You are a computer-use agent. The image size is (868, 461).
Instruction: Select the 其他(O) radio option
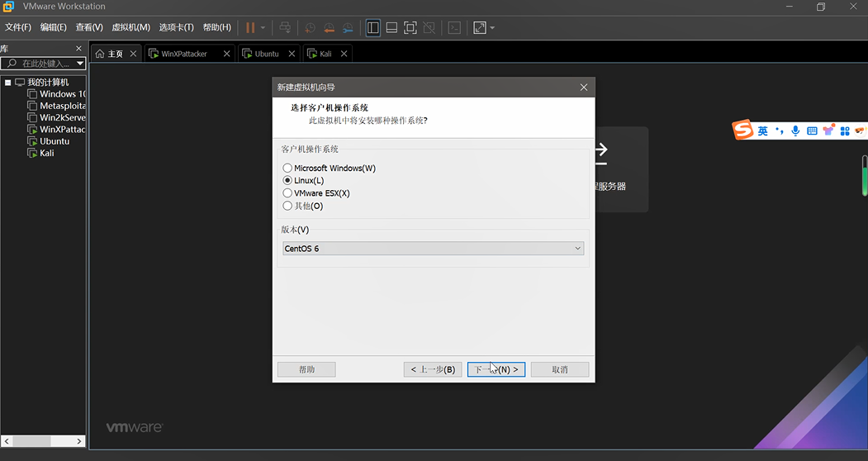[287, 206]
